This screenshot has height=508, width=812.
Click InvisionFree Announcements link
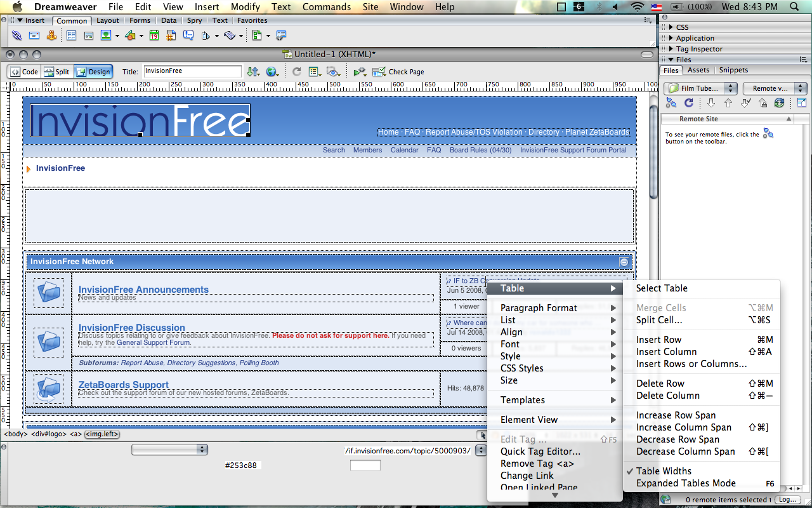(x=143, y=290)
